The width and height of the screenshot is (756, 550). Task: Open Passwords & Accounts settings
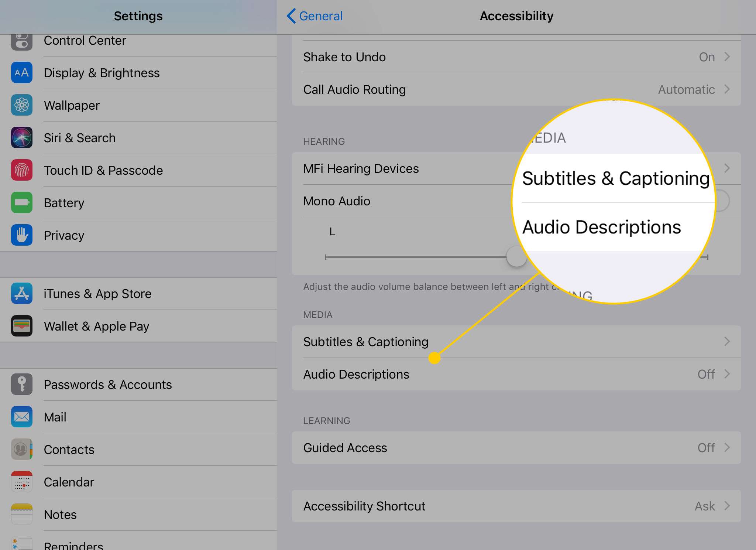click(x=107, y=385)
